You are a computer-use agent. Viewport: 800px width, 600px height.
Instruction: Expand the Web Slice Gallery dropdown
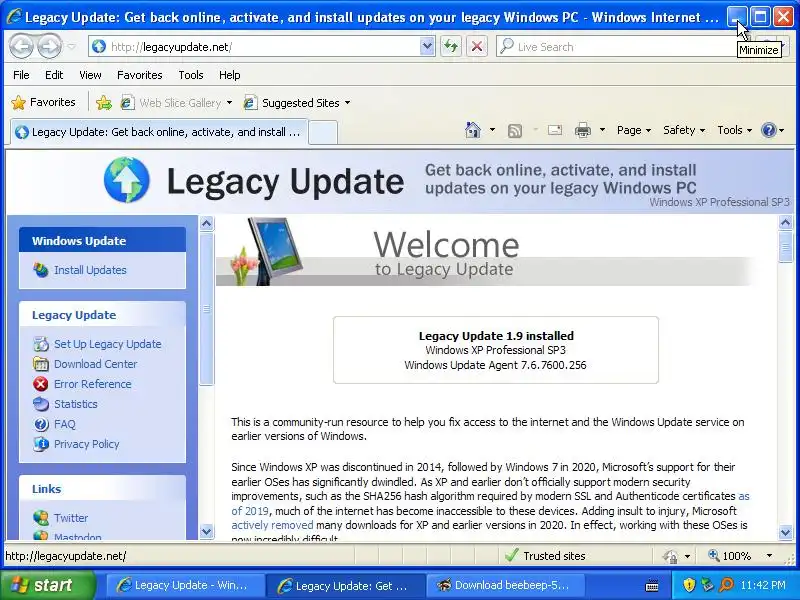(x=230, y=103)
